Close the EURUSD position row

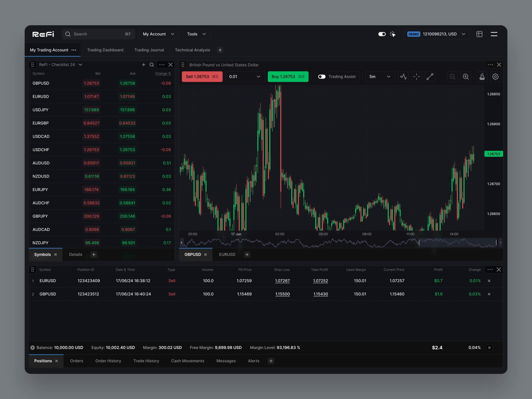pyautogui.click(x=489, y=281)
